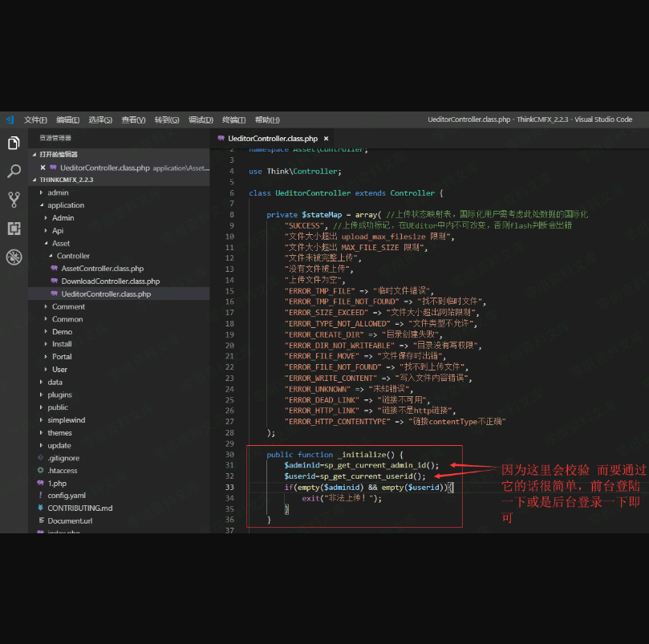This screenshot has height=644, width=649.
Task: Collapse the open editors section
Action: (x=58, y=154)
